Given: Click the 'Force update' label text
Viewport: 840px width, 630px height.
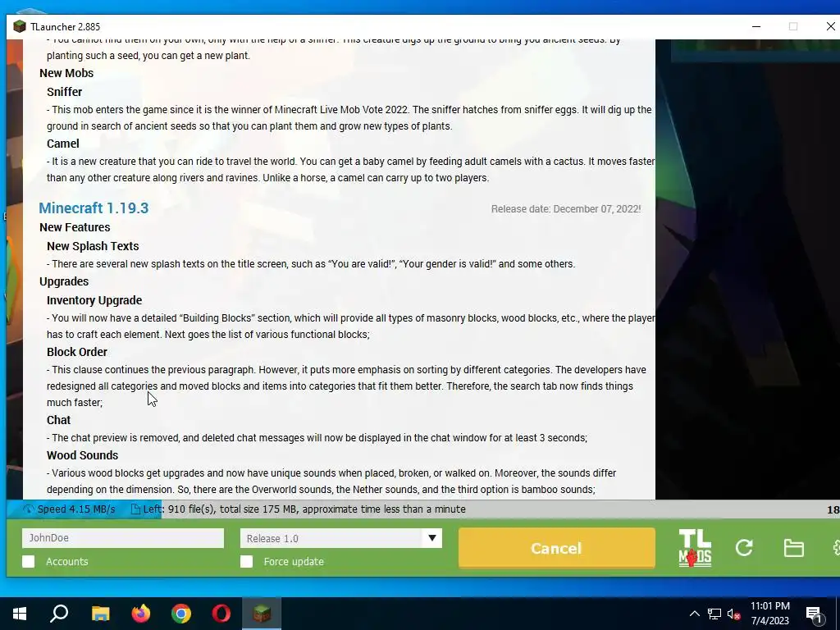Looking at the screenshot, I should pos(294,561).
